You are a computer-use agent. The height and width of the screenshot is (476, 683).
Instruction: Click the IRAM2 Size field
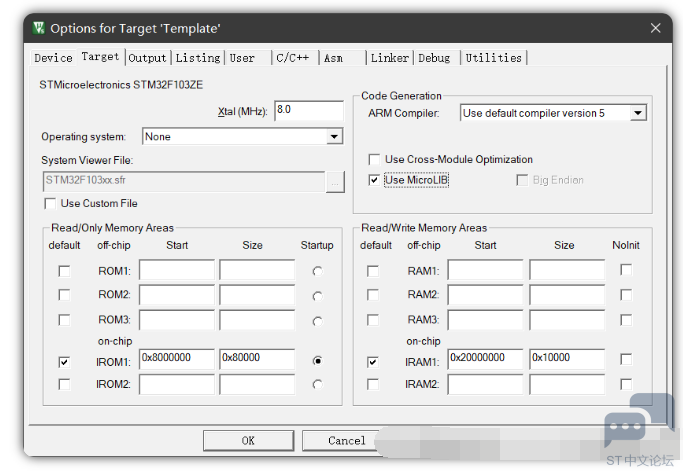[567, 385]
